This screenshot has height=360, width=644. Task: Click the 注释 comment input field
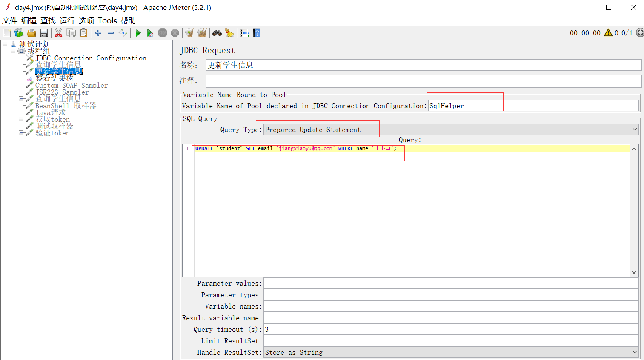coord(424,81)
